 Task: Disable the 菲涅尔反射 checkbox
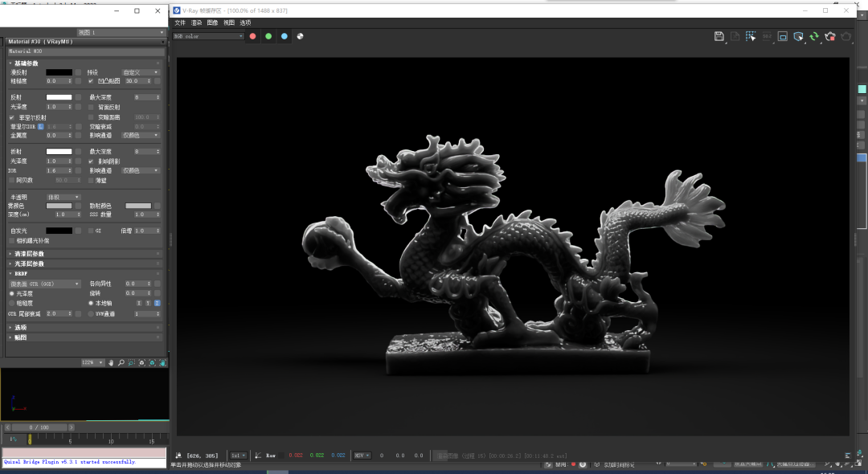[x=11, y=117]
